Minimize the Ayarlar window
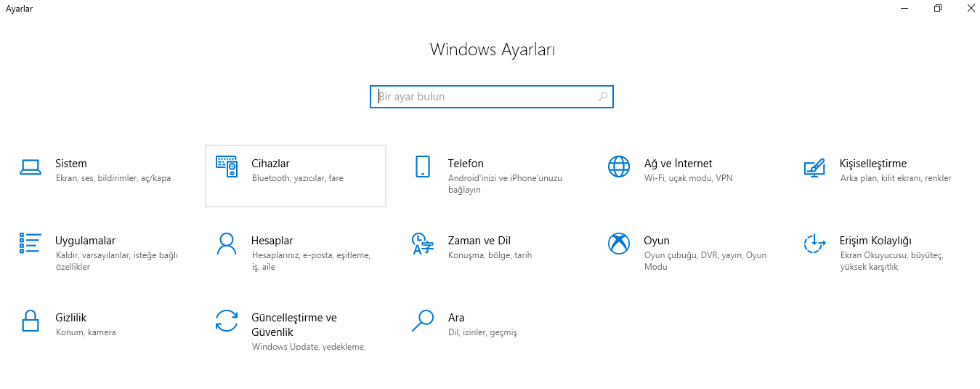980x389 pixels. click(x=904, y=8)
